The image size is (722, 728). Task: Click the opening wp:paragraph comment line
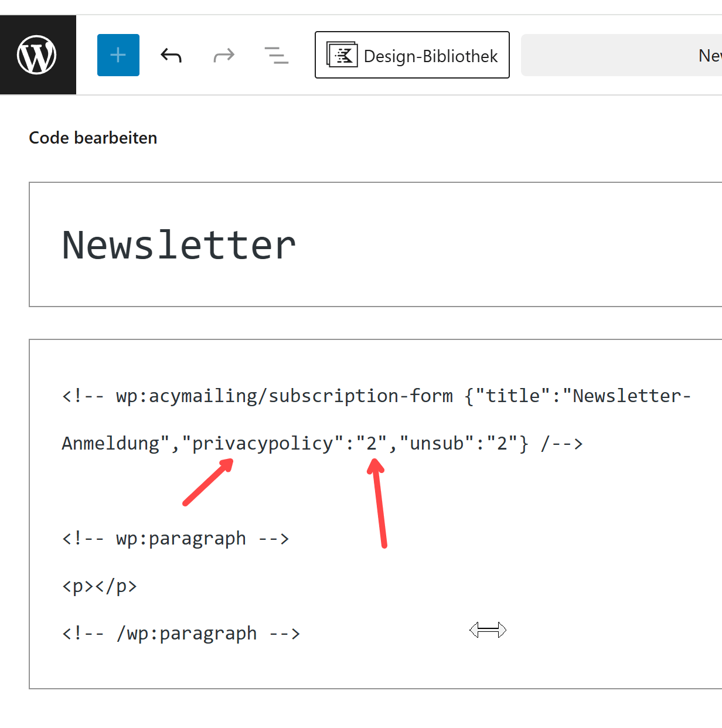(x=175, y=538)
